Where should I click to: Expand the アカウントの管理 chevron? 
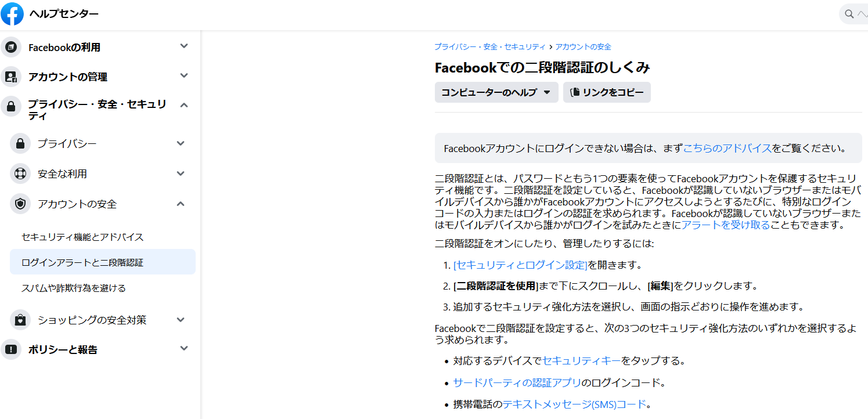(184, 75)
